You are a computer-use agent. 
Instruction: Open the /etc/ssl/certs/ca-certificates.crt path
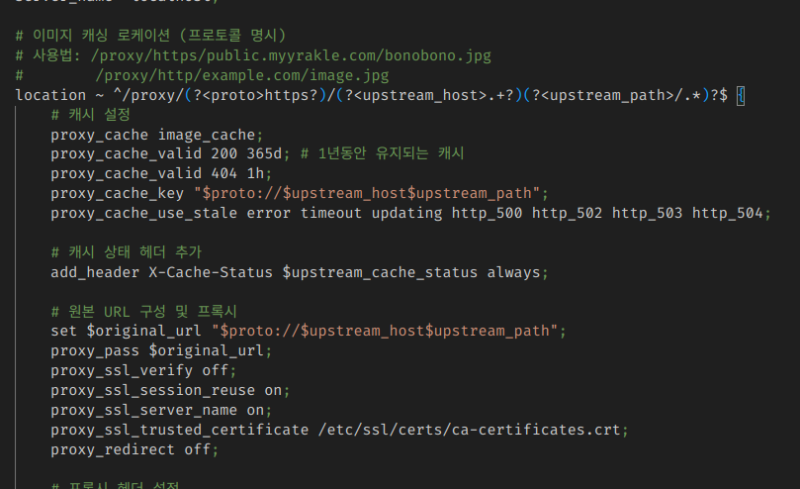click(472, 430)
